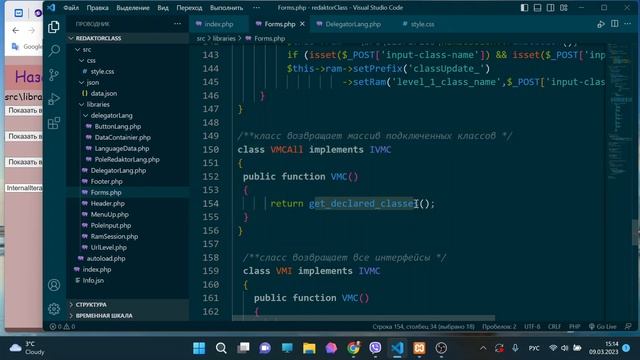Open the Extensions view
Viewport: 640px width, 360px height.
pyautogui.click(x=54, y=123)
